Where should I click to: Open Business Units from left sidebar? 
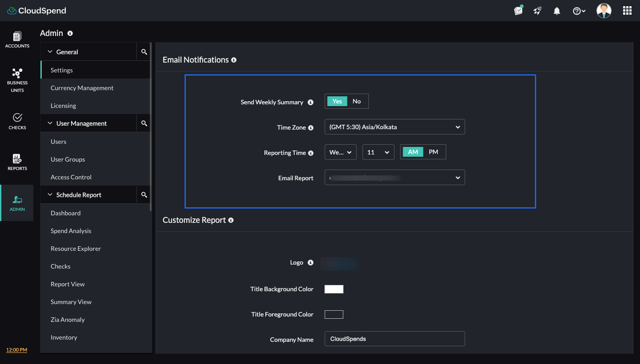[x=17, y=80]
